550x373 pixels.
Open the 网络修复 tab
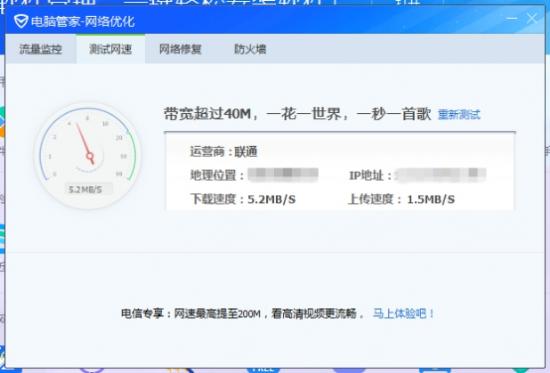180,49
